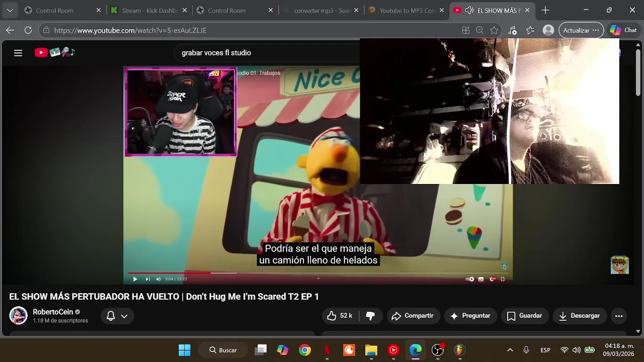Screen dimensions: 644x362
Task: Open File Explorer from taskbar
Action: pyautogui.click(x=371, y=350)
